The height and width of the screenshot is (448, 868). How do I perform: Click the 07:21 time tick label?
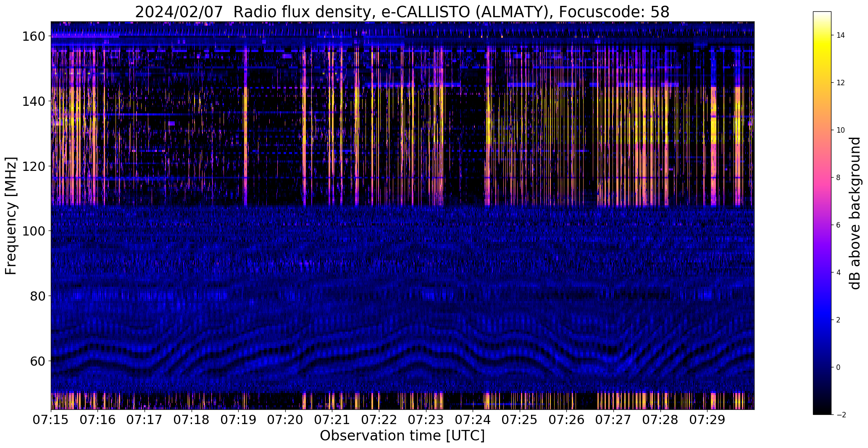[x=332, y=420]
